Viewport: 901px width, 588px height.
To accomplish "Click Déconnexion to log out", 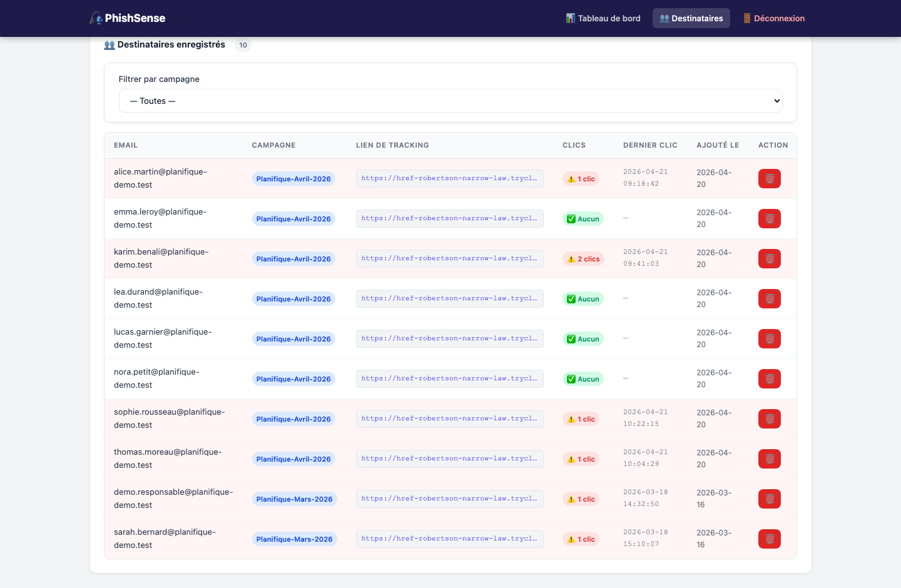I will click(773, 18).
